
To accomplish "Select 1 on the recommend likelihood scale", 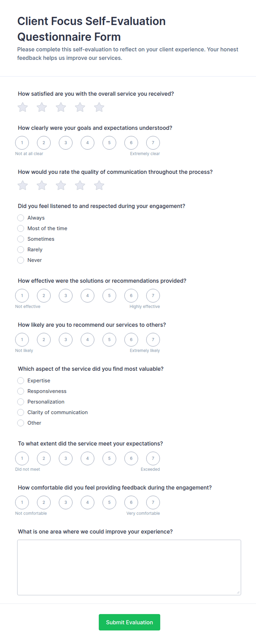I will click(x=22, y=340).
